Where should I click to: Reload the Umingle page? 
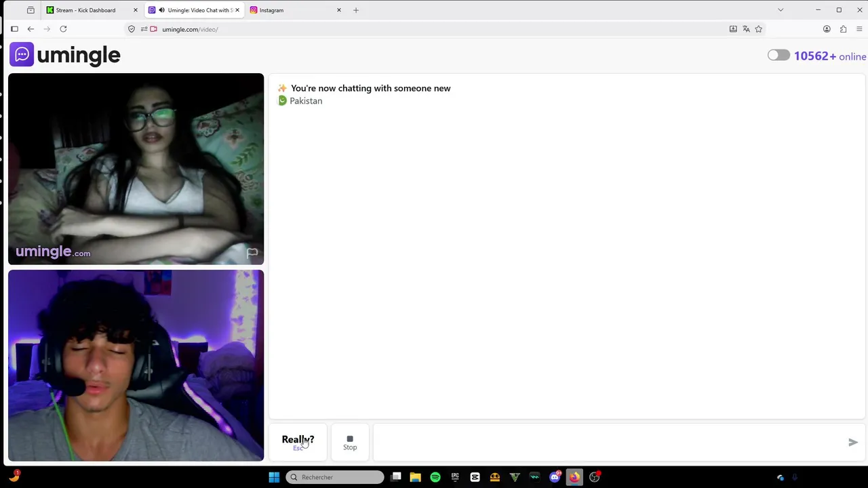pos(63,29)
